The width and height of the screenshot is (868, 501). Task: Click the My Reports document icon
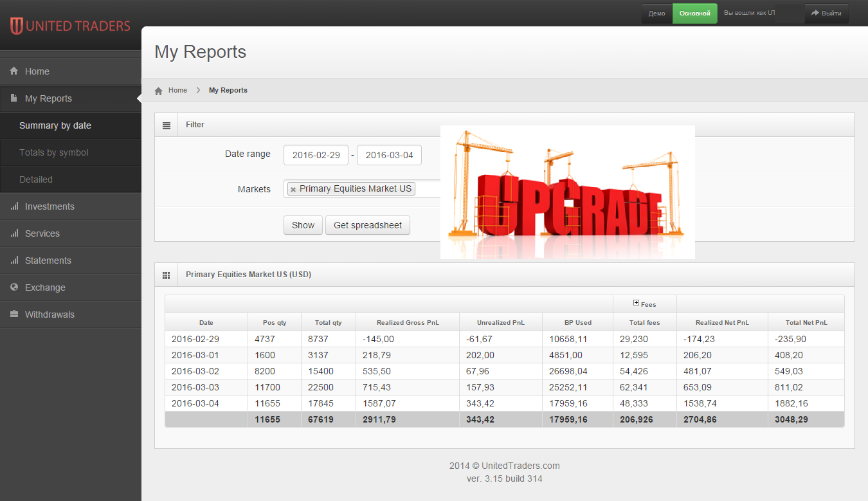click(x=14, y=98)
